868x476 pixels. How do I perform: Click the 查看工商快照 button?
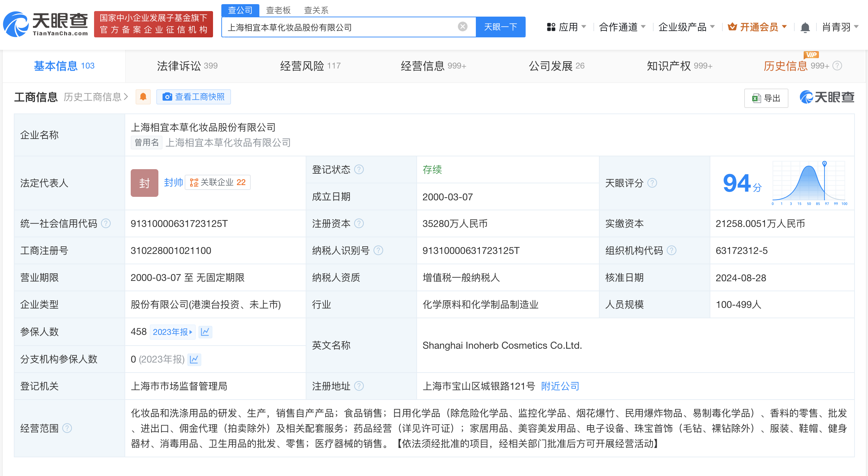[x=194, y=97]
